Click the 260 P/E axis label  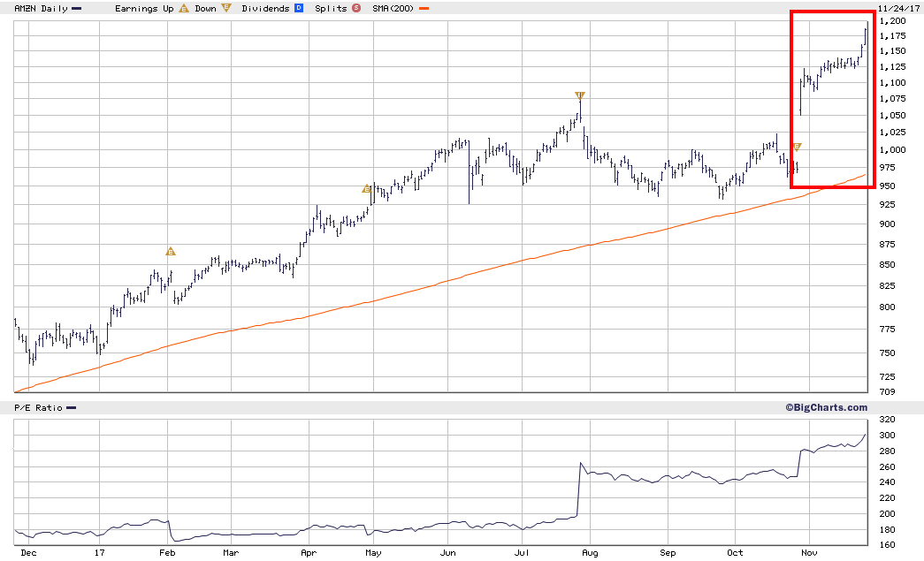(888, 467)
